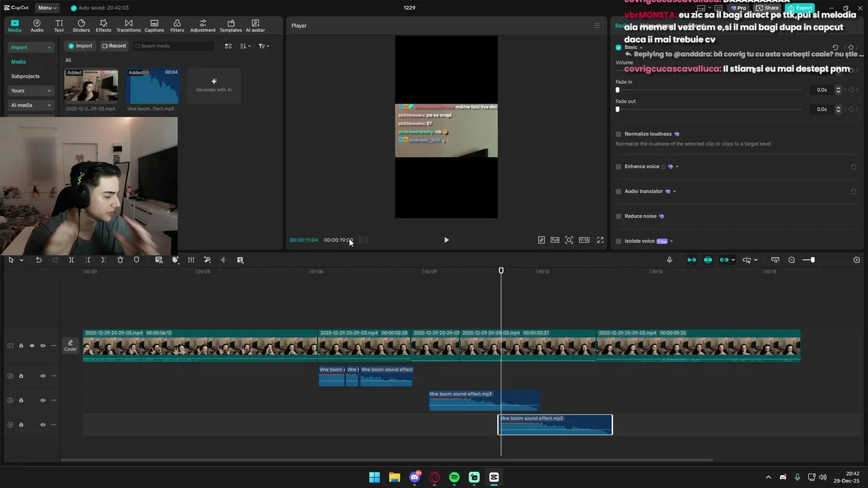Play the preview in the Player
Image resolution: width=868 pixels, height=488 pixels.
(446, 240)
